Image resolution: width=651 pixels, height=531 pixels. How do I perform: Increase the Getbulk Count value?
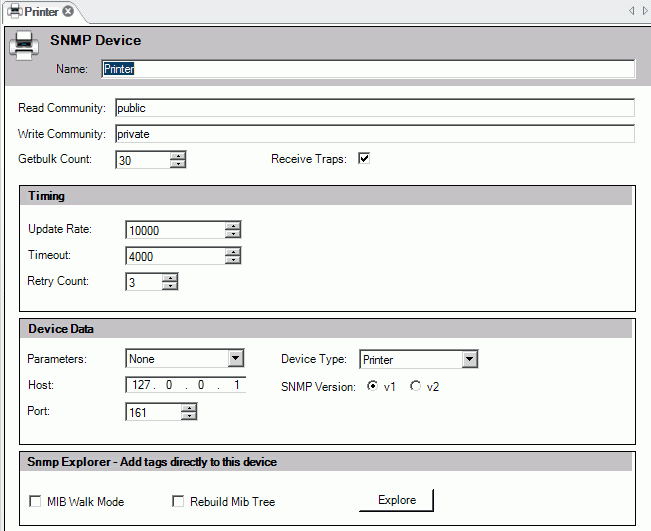pyautogui.click(x=178, y=155)
